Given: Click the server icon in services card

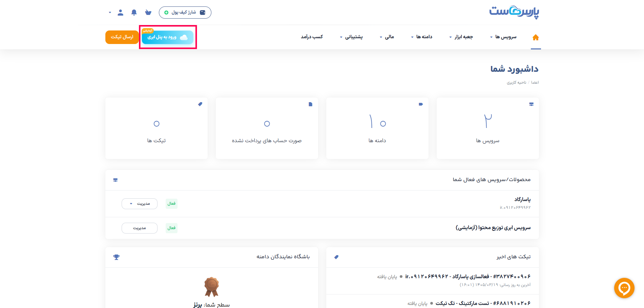Looking at the screenshot, I should 531,104.
